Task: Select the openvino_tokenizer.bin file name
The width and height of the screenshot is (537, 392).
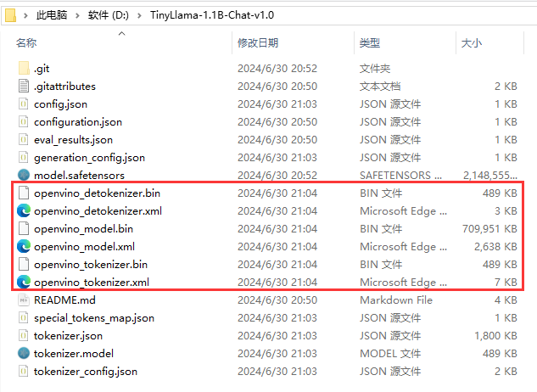Action: [91, 265]
